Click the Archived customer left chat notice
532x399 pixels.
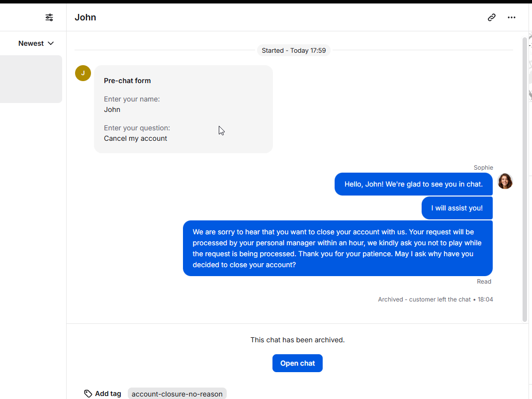(x=436, y=299)
